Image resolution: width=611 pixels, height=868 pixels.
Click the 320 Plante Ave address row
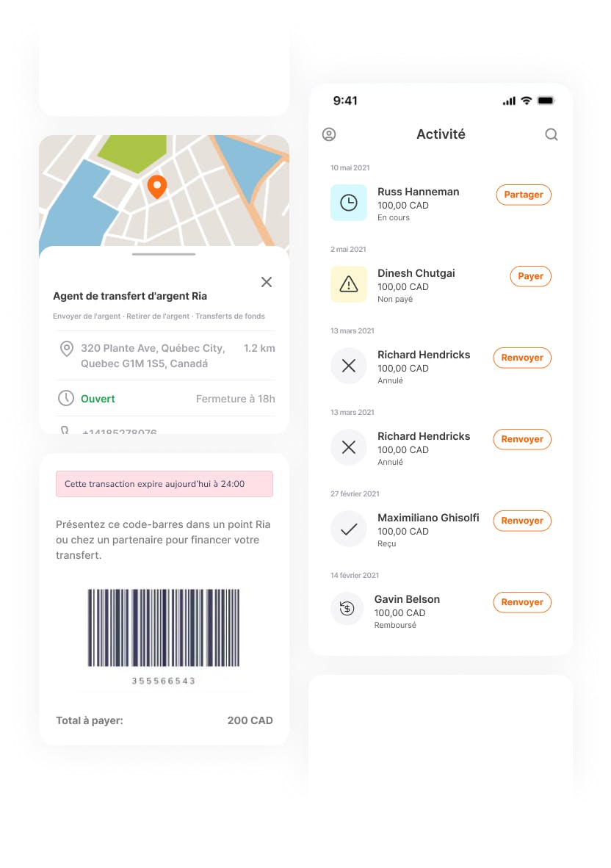(x=165, y=355)
